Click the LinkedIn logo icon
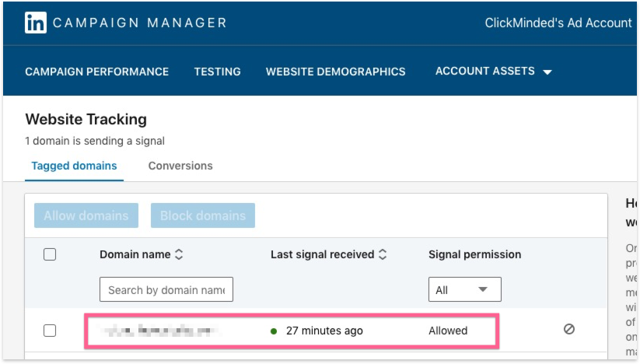 pos(36,23)
